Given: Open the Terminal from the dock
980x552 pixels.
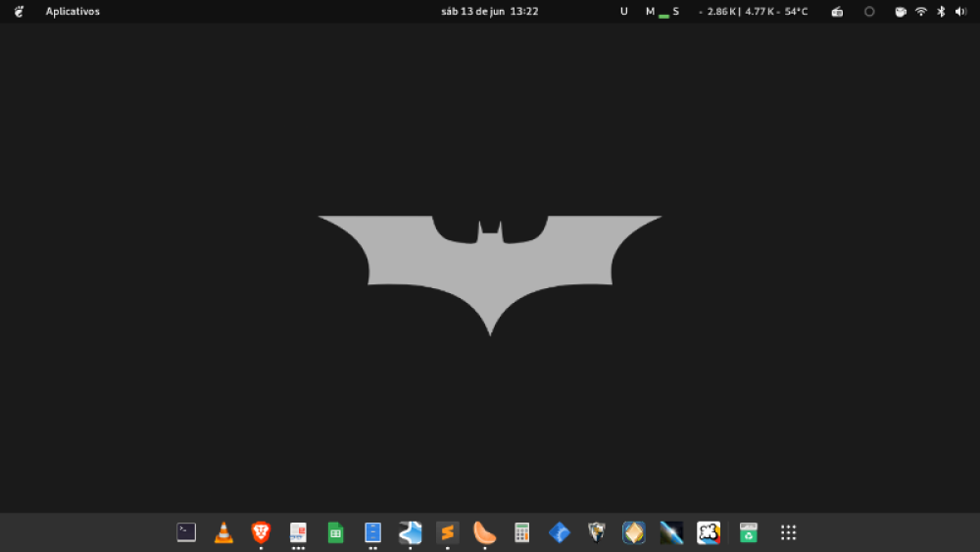Looking at the screenshot, I should pos(186,532).
